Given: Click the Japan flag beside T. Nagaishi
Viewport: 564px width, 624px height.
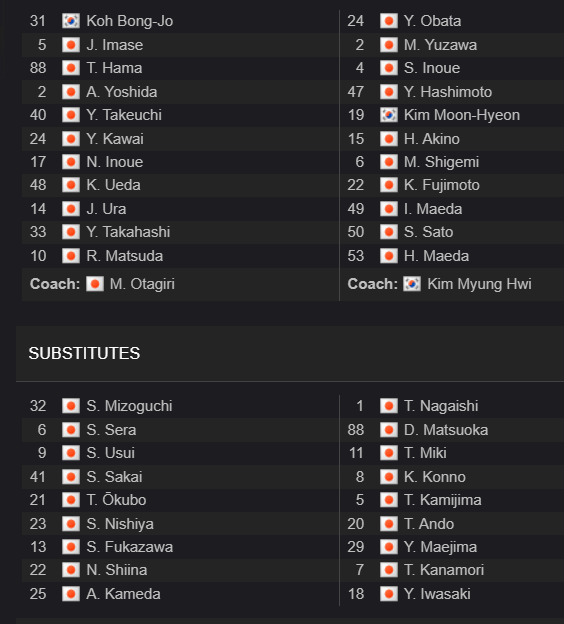Looking at the screenshot, I should 388,406.
